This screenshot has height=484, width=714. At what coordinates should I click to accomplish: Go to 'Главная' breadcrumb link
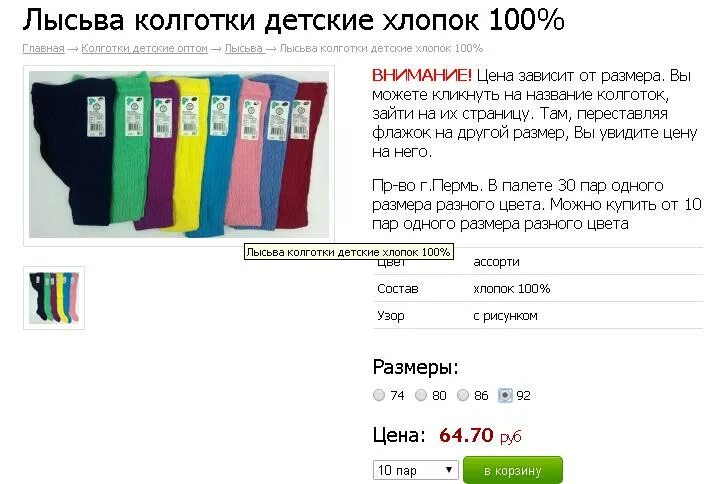tap(43, 48)
